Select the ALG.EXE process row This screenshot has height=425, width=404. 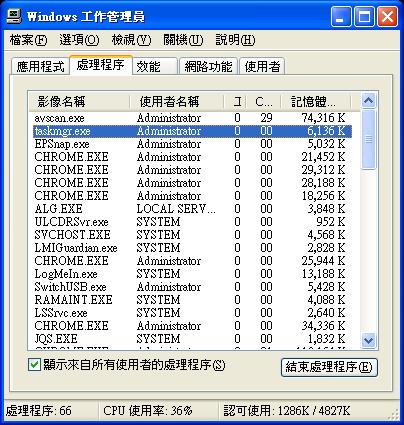click(192, 209)
